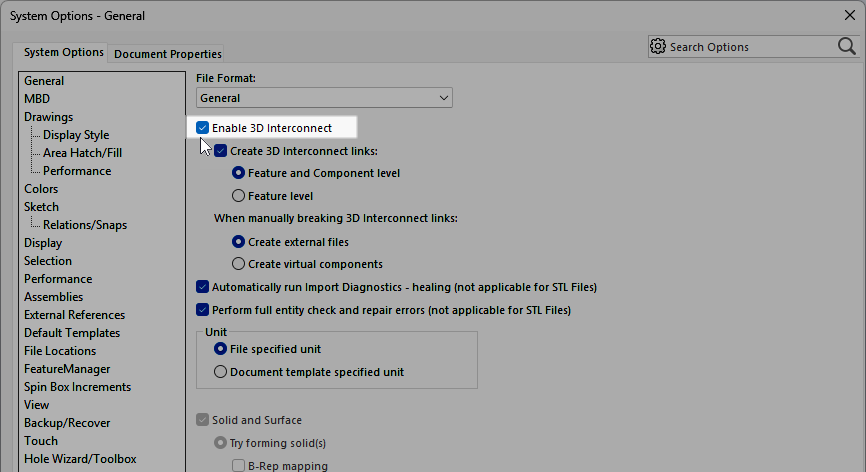
Task: Toggle Create 3D Interconnect links checkbox
Action: click(220, 151)
